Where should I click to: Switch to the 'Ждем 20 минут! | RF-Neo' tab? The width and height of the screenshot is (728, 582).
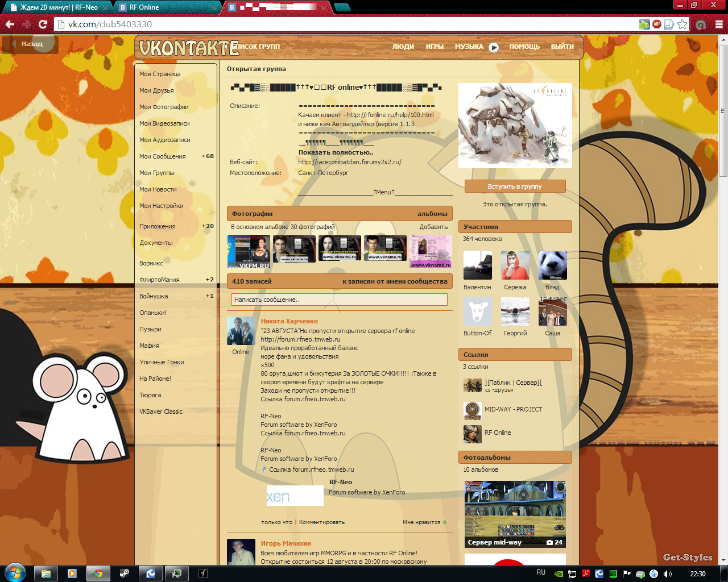[59, 7]
